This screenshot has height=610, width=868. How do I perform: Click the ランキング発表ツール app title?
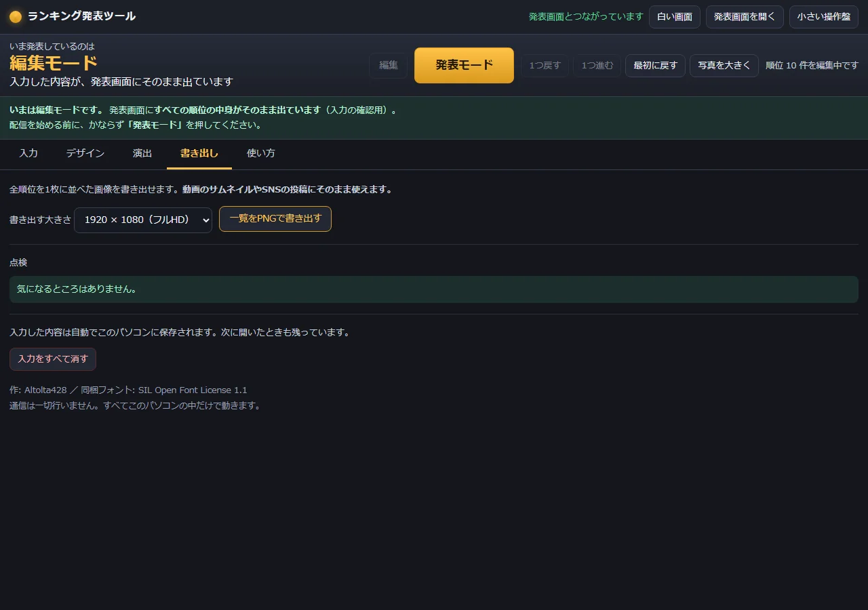pos(81,16)
